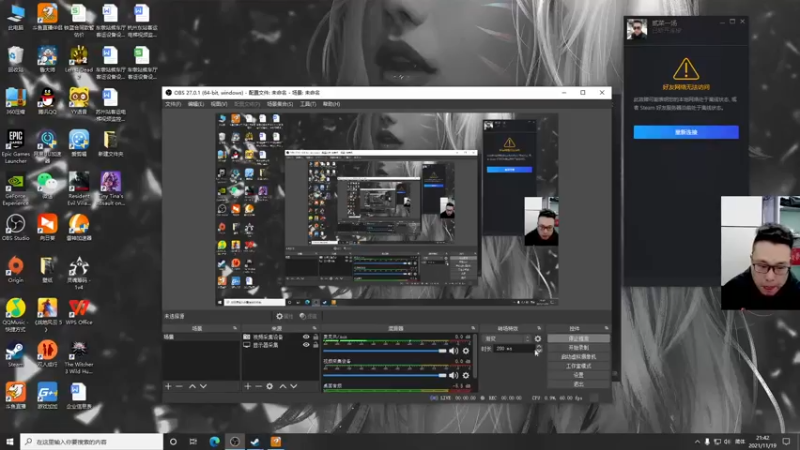Mute video capture device audio speaker icon
Viewport: 800px width, 450px height.
453,375
